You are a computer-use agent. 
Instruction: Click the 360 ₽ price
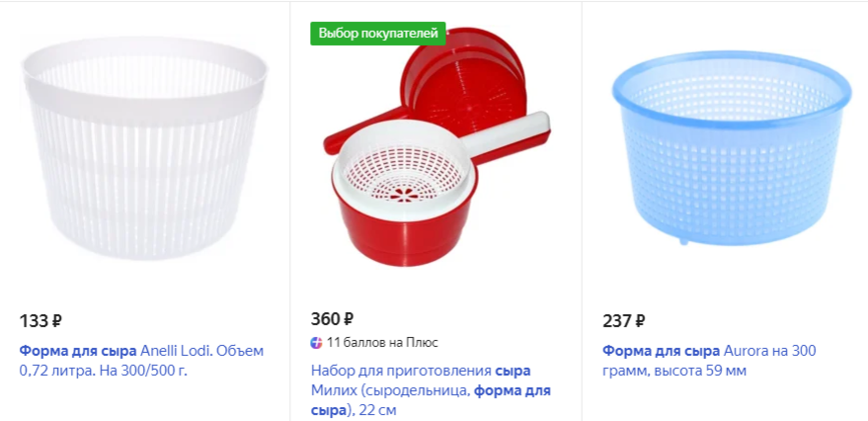pos(332,319)
